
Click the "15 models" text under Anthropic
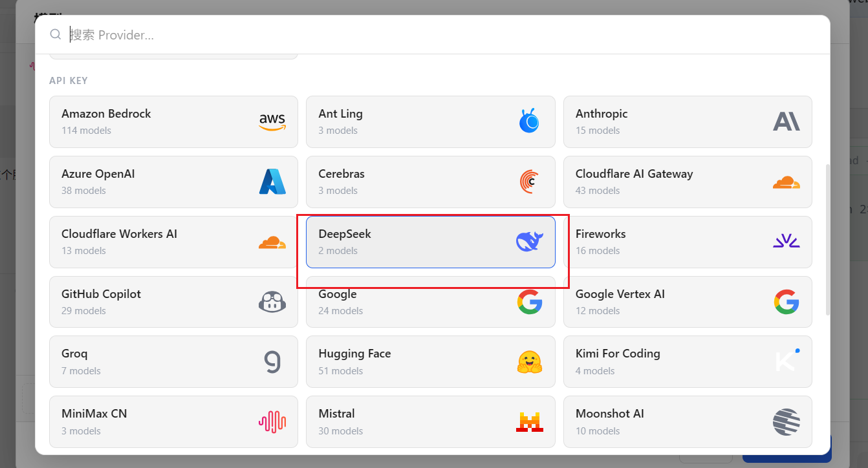(598, 131)
